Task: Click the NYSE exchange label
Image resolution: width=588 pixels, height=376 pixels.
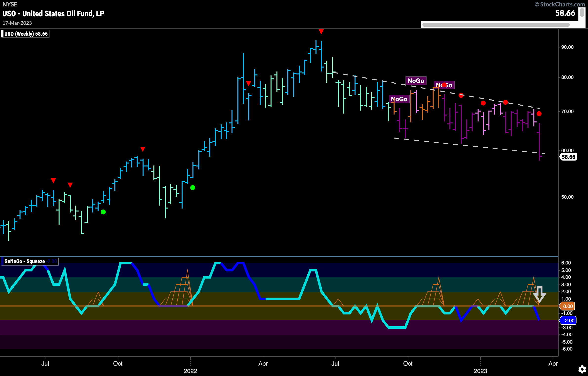Action: click(x=10, y=4)
